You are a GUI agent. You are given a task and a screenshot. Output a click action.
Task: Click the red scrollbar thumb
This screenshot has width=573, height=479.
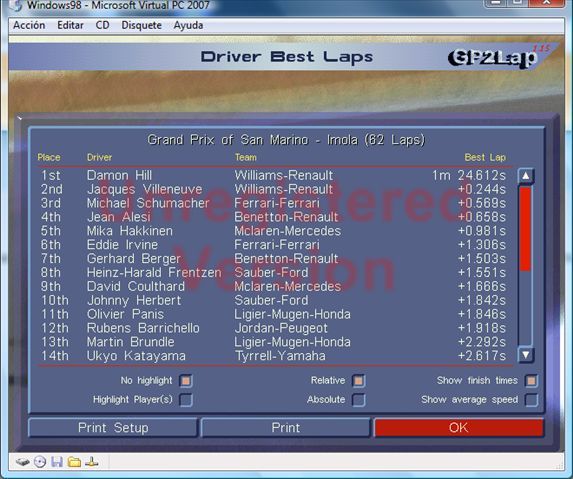click(525, 229)
